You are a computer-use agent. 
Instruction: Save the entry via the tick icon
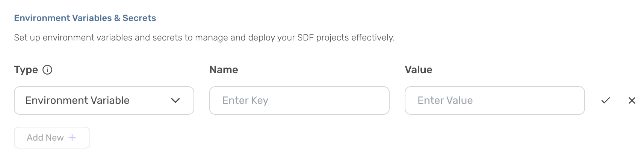click(x=605, y=100)
